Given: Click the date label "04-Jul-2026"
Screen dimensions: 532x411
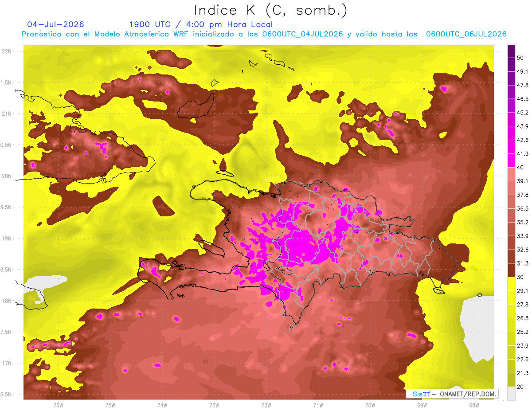Looking at the screenshot, I should coord(55,24).
